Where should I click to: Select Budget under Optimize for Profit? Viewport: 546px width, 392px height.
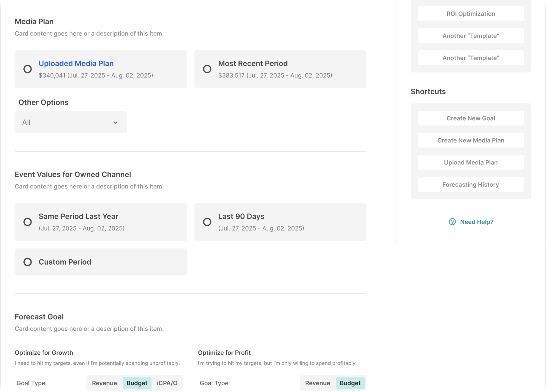(x=350, y=383)
